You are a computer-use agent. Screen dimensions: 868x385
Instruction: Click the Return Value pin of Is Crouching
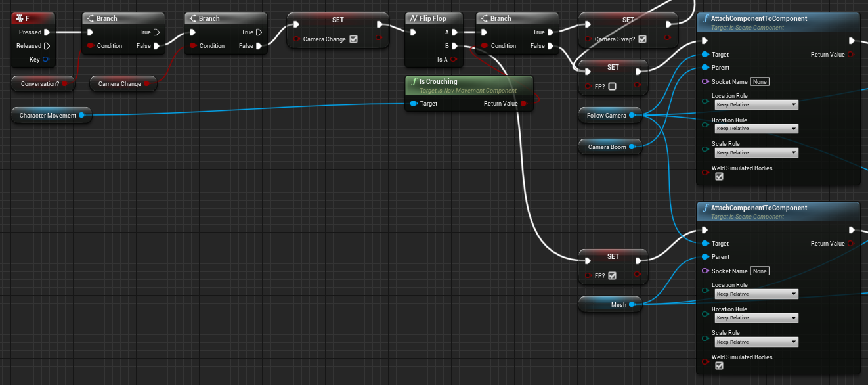tap(523, 104)
